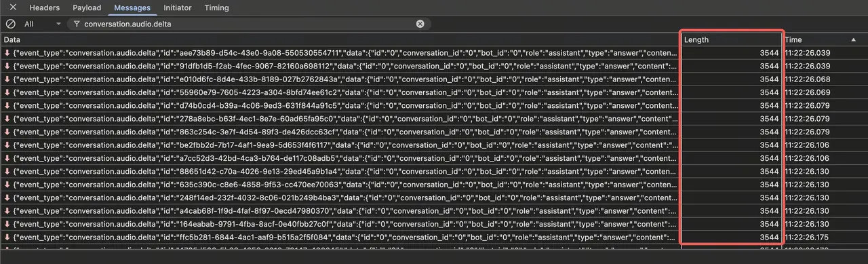Image resolution: width=868 pixels, height=264 pixels.
Task: Open the Initiator tab
Action: tap(178, 8)
